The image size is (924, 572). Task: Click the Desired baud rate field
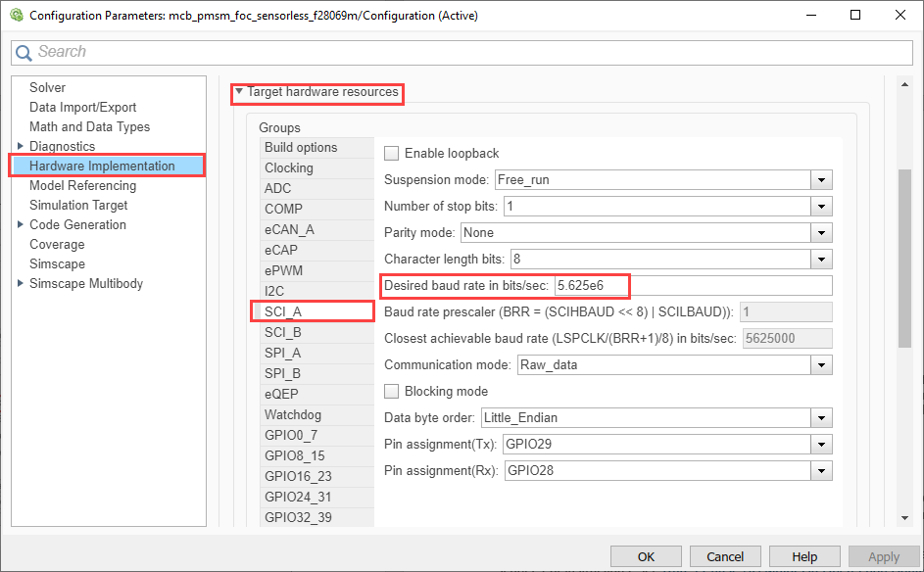[692, 286]
